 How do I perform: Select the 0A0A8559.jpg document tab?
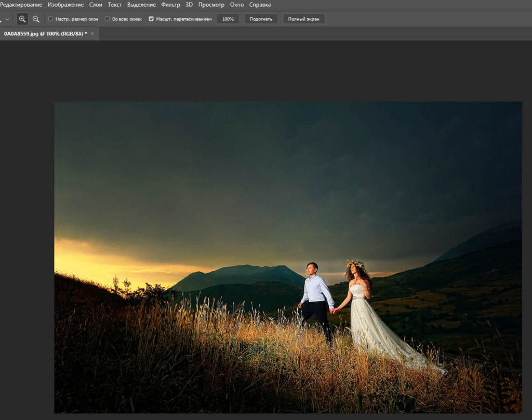(46, 34)
